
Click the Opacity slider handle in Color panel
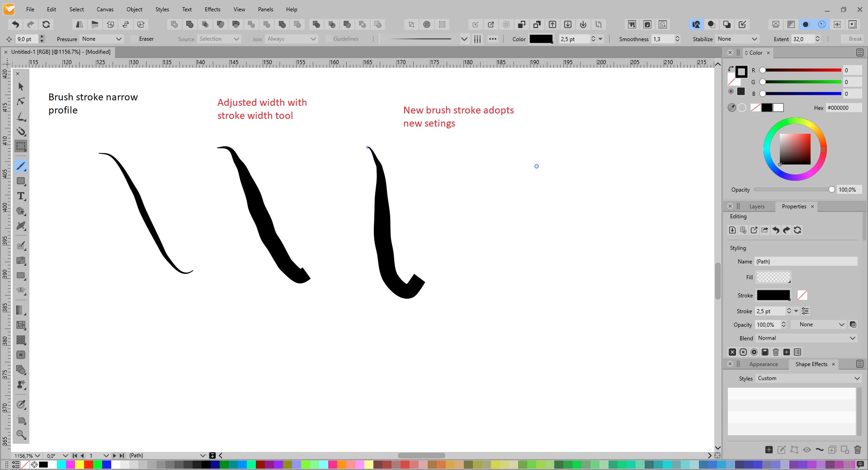click(831, 190)
